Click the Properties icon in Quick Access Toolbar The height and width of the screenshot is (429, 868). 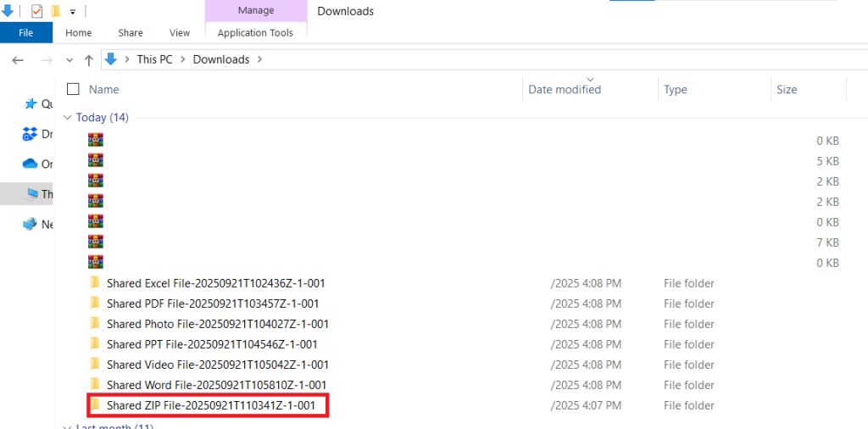[36, 11]
